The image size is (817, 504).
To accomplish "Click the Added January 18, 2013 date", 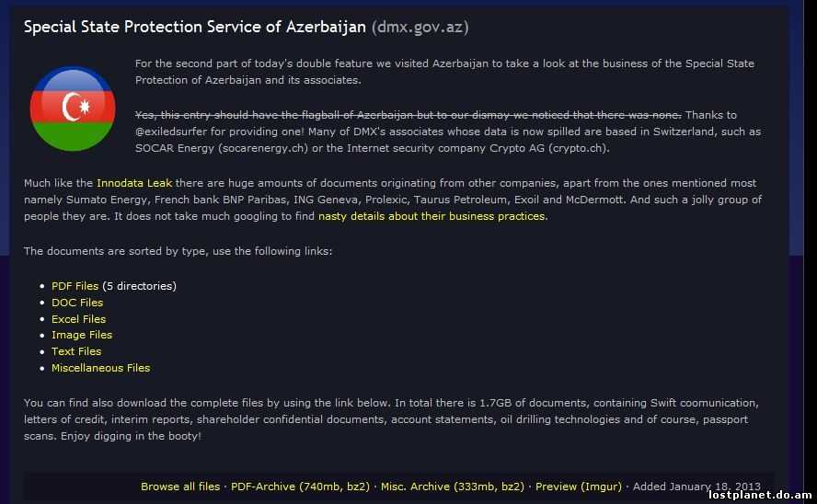I will click(696, 487).
